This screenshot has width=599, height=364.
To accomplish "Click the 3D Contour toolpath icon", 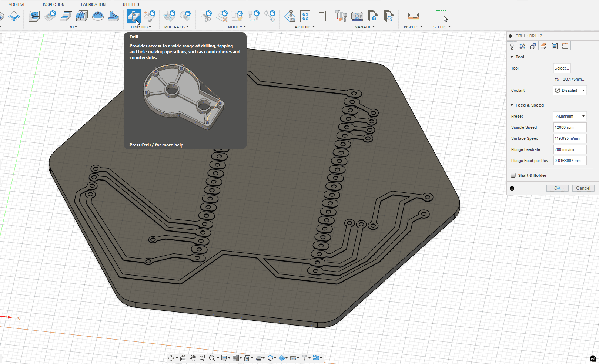I will tap(114, 16).
